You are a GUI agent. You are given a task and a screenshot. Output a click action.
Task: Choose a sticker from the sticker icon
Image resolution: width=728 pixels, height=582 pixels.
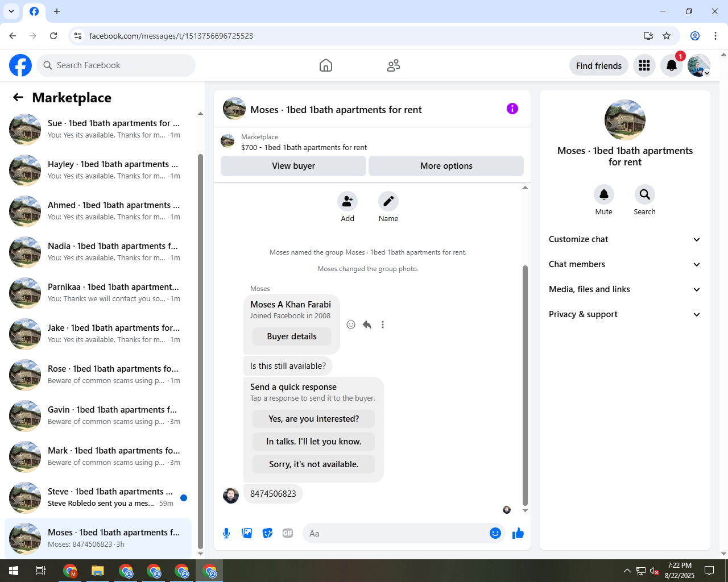267,533
